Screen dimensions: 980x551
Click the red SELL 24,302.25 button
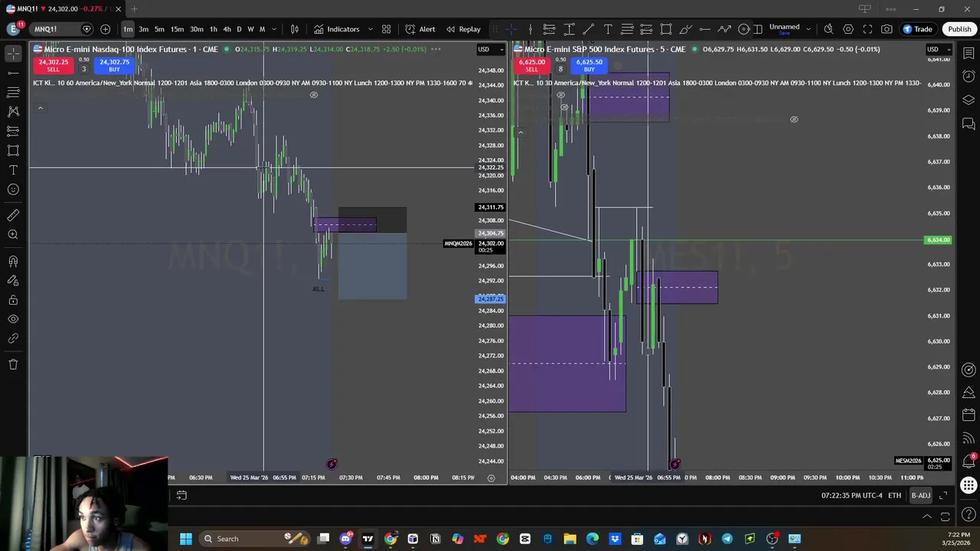[53, 65]
